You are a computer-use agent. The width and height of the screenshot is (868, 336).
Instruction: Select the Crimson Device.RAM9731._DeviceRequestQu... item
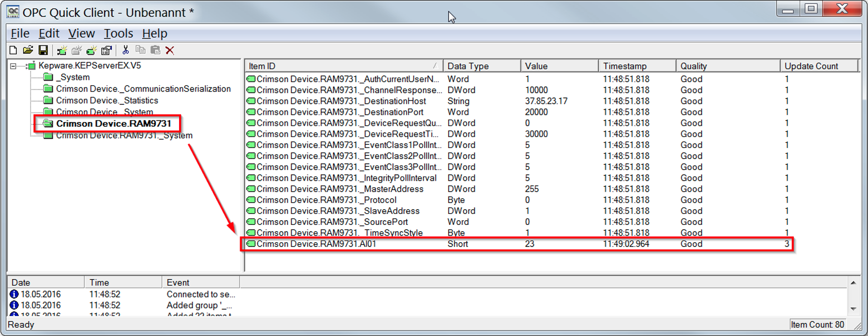(x=349, y=123)
